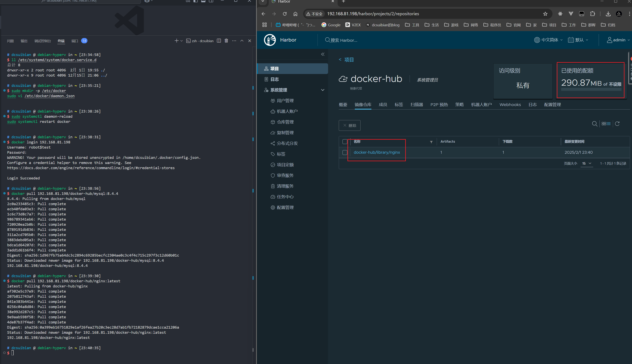The width and height of the screenshot is (632, 364).
Task: Open VS Code 输出 panel tab
Action: pos(24,41)
